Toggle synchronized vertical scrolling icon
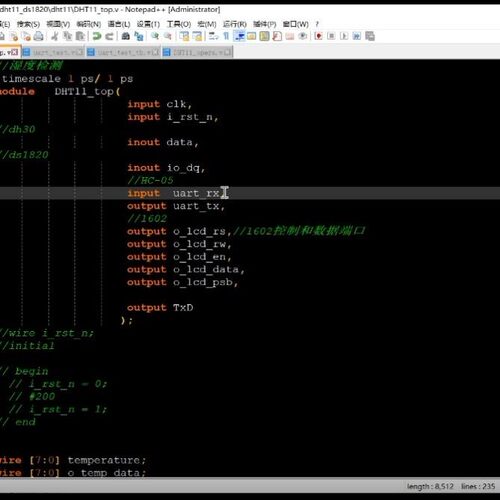 point(184,36)
